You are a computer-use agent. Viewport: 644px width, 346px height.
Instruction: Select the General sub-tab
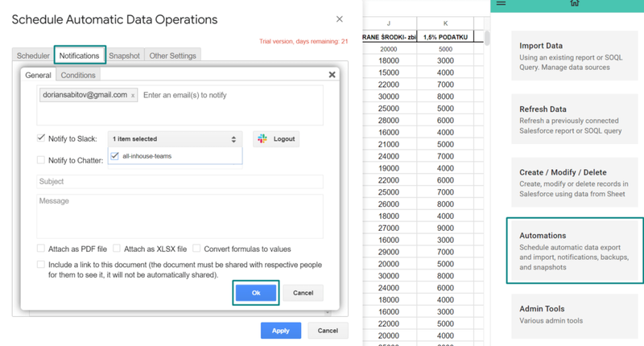coord(38,75)
